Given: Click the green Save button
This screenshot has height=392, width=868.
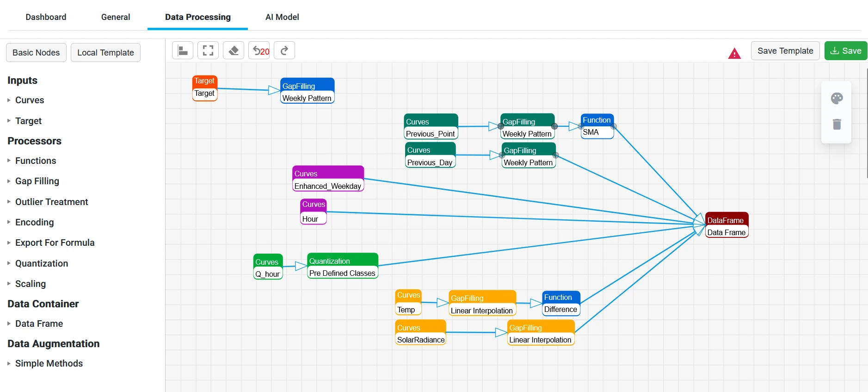Looking at the screenshot, I should tap(846, 51).
